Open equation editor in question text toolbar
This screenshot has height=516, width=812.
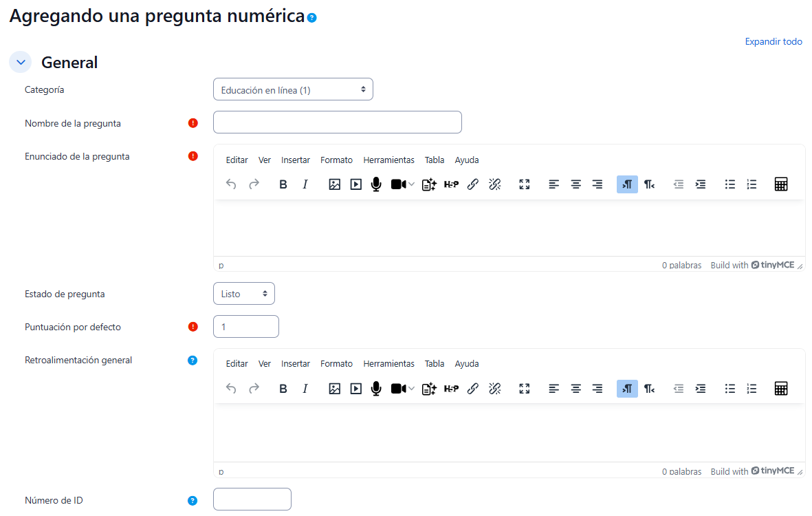pyautogui.click(x=780, y=184)
